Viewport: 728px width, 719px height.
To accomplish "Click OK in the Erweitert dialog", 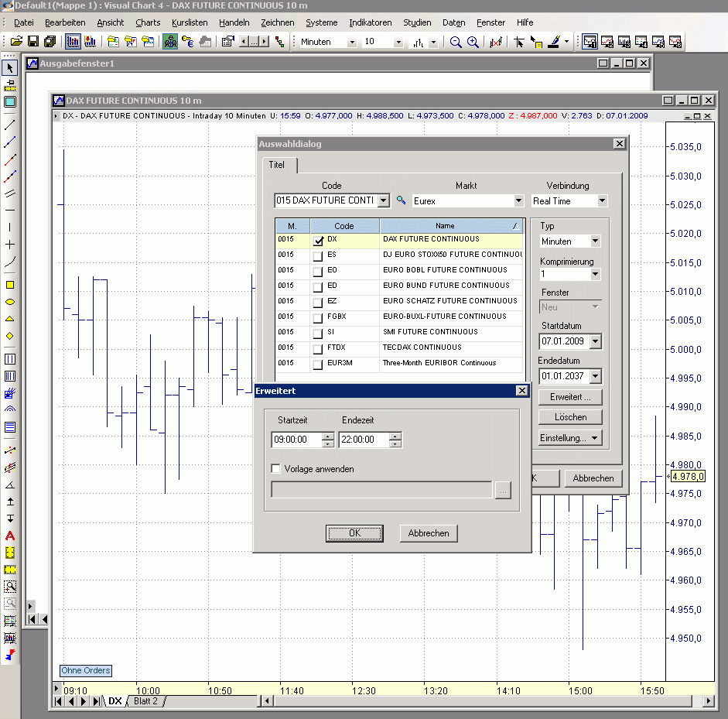I will pos(354,533).
